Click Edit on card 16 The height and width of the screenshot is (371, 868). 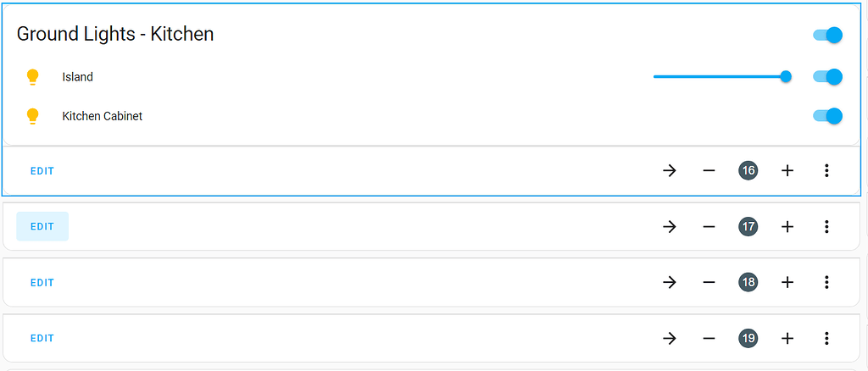coord(42,171)
